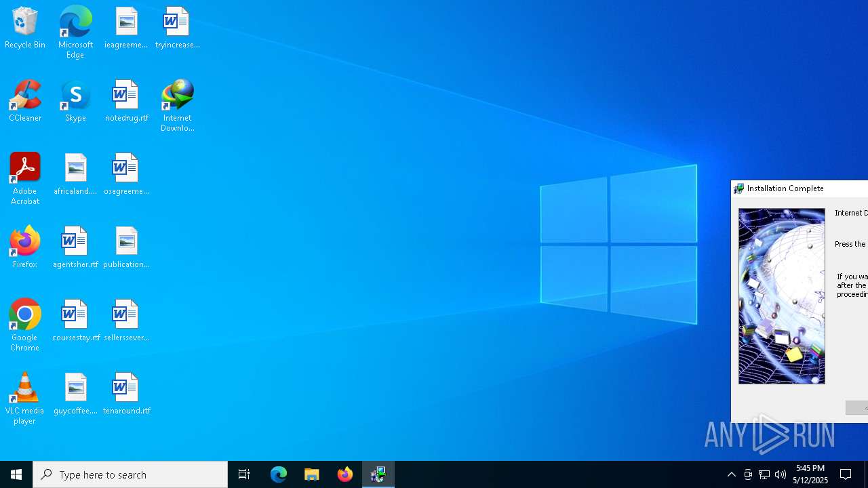
Task: Open the volume control tray icon
Action: (x=781, y=474)
